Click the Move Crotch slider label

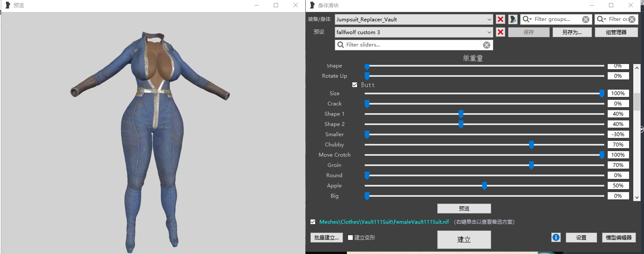(x=334, y=155)
